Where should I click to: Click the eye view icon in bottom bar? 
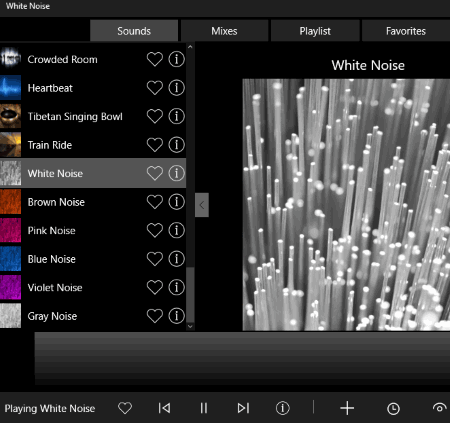pyautogui.click(x=439, y=407)
